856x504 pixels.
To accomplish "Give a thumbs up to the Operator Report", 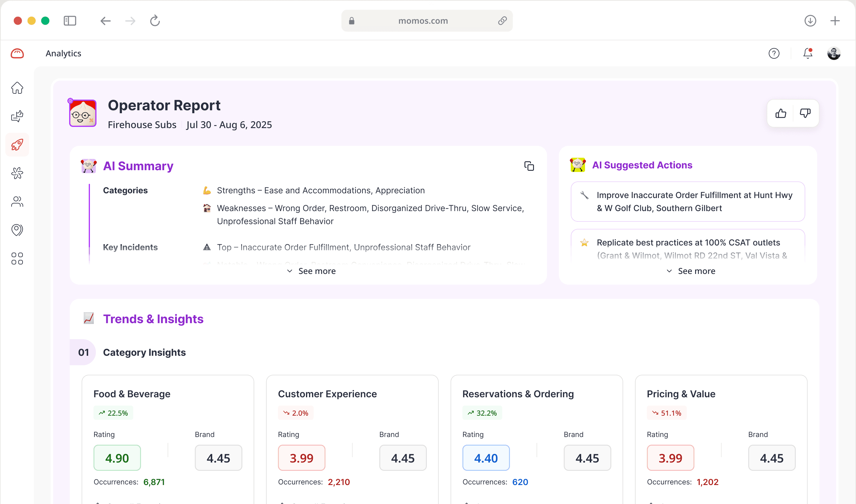I will [781, 113].
